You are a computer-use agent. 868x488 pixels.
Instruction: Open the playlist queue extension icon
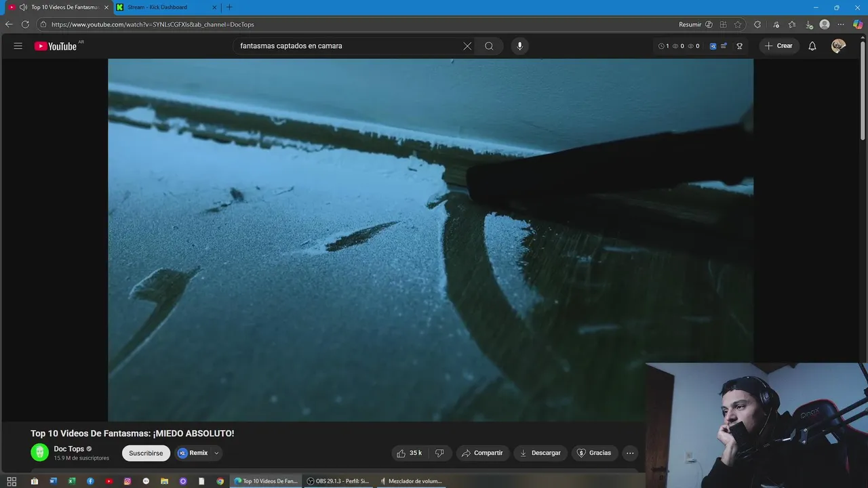[724, 46]
